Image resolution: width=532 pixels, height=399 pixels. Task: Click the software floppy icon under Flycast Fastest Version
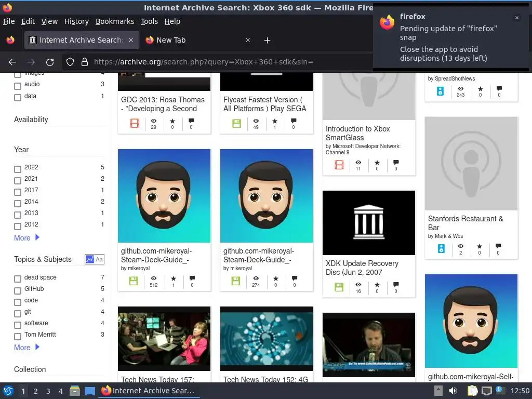click(236, 123)
